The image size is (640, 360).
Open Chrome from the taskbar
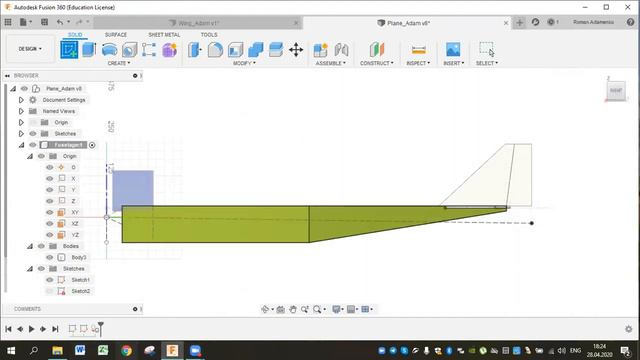[x=126, y=350]
